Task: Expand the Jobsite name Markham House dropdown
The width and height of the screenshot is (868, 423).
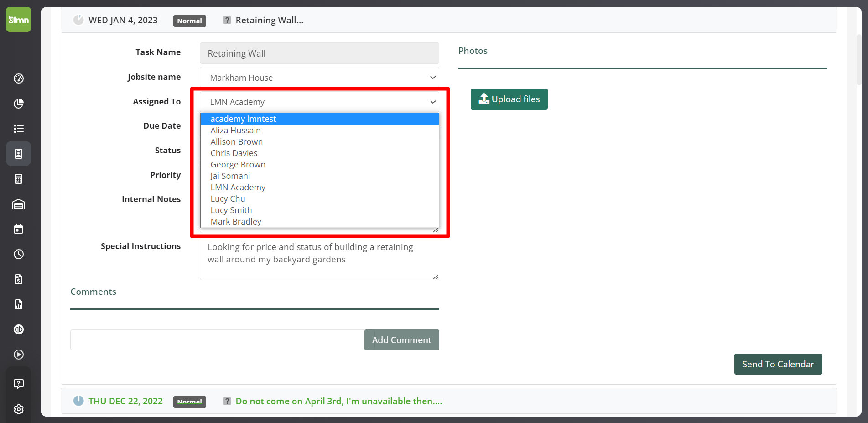Action: (x=319, y=78)
